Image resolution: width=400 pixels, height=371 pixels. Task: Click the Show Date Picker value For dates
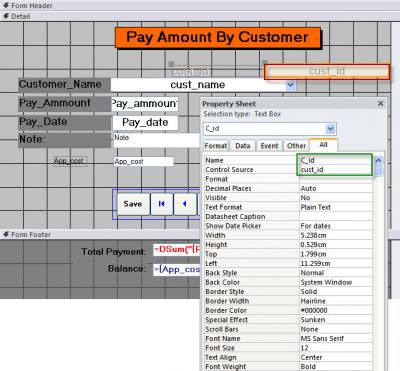(335, 226)
